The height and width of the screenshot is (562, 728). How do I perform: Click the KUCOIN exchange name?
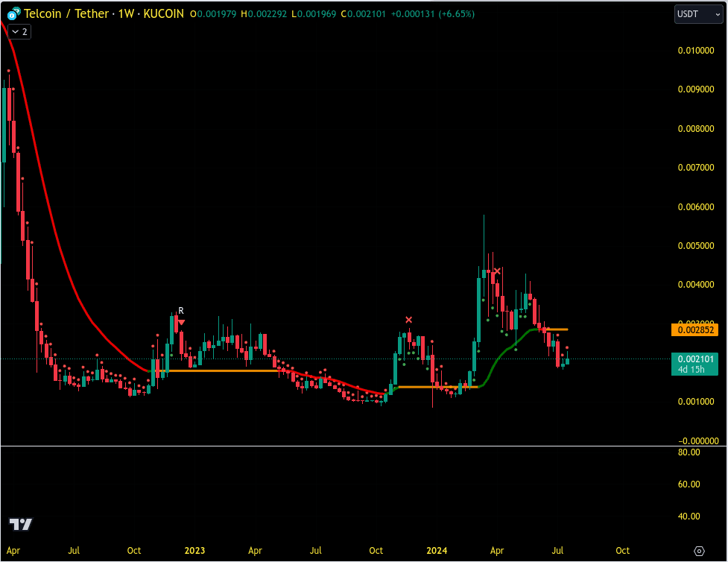(x=163, y=14)
